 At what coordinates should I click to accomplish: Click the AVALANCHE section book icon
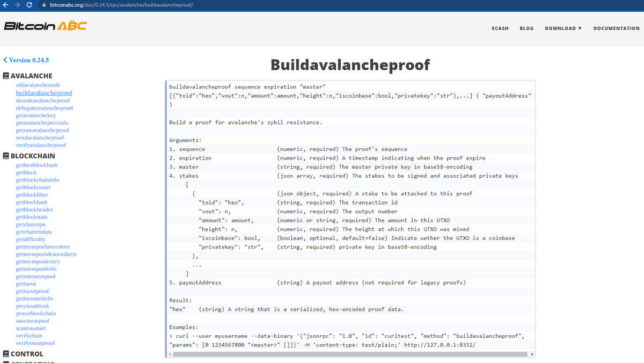pos(6,76)
